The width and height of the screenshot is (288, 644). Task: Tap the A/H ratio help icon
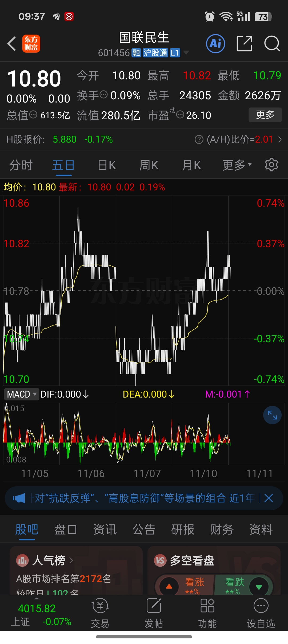[199, 139]
